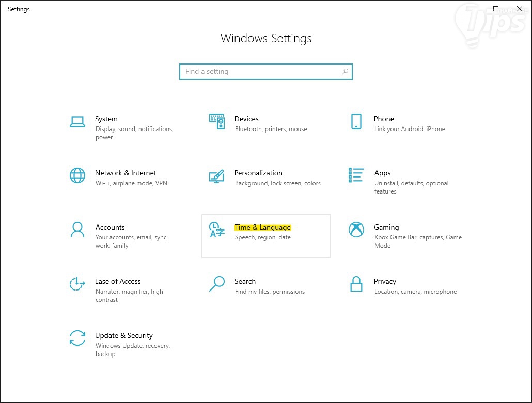
Task: Click the Find a setting field
Action: [266, 72]
